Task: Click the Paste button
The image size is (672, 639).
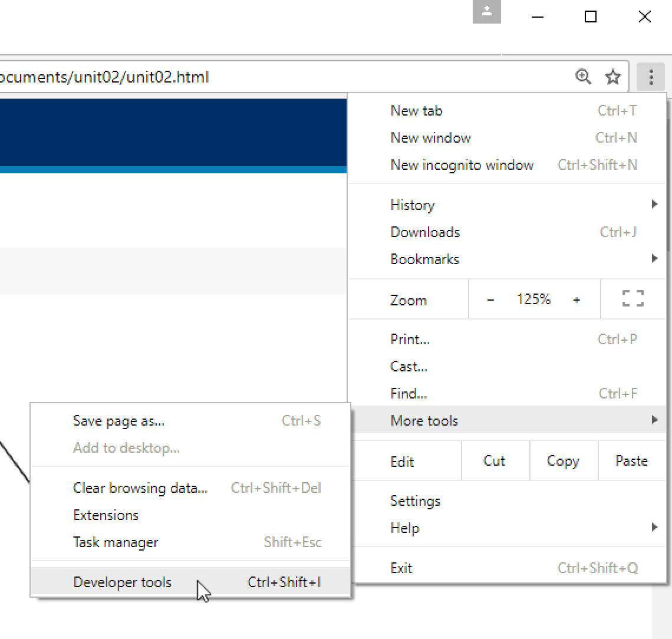Action: pyautogui.click(x=631, y=460)
